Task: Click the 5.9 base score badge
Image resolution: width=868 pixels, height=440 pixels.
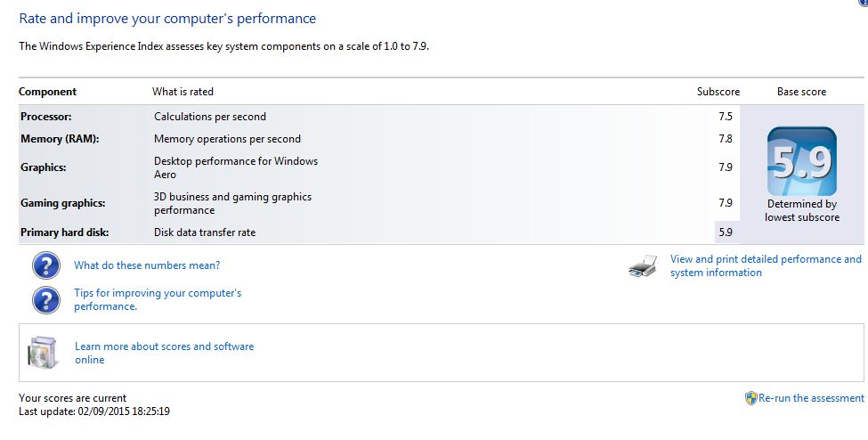Action: point(801,161)
